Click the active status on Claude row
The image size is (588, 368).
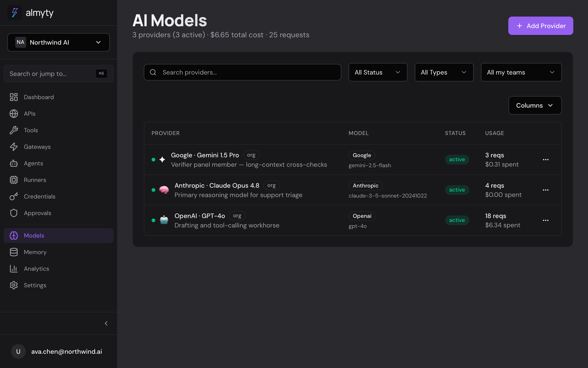pos(457,190)
